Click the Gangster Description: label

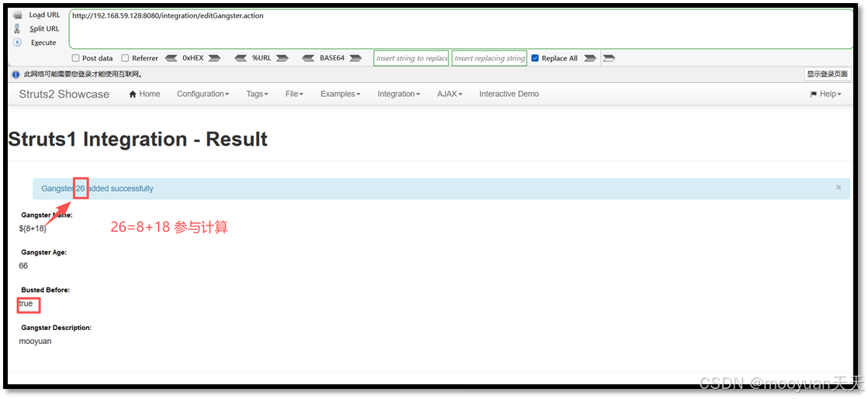[x=57, y=328]
